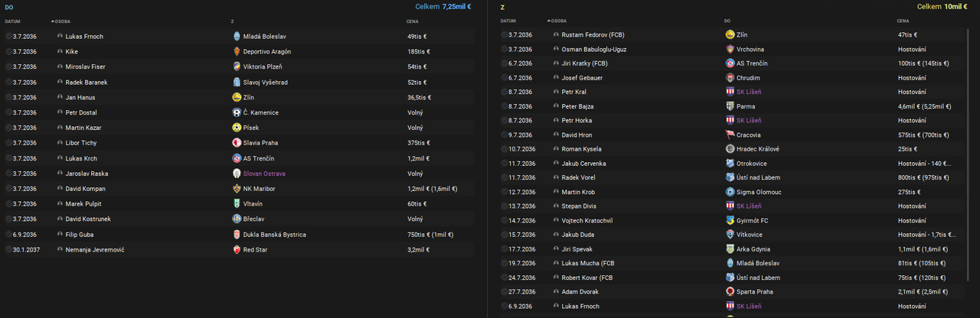Click the person icon next to Nemanja Jevremović
This screenshot has height=318, width=980.
tap(60, 250)
